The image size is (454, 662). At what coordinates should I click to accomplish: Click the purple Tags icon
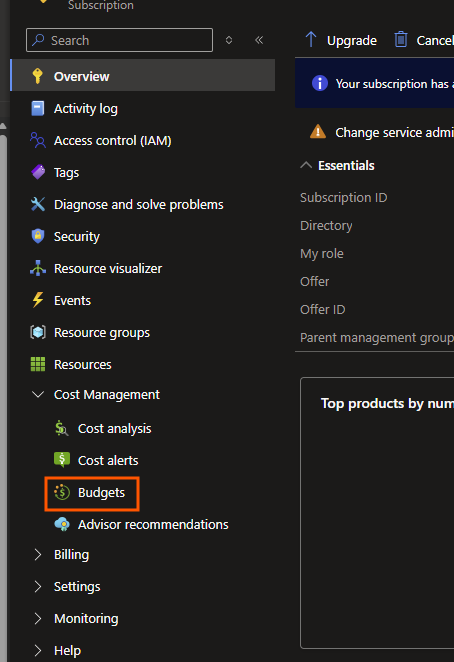point(38,172)
